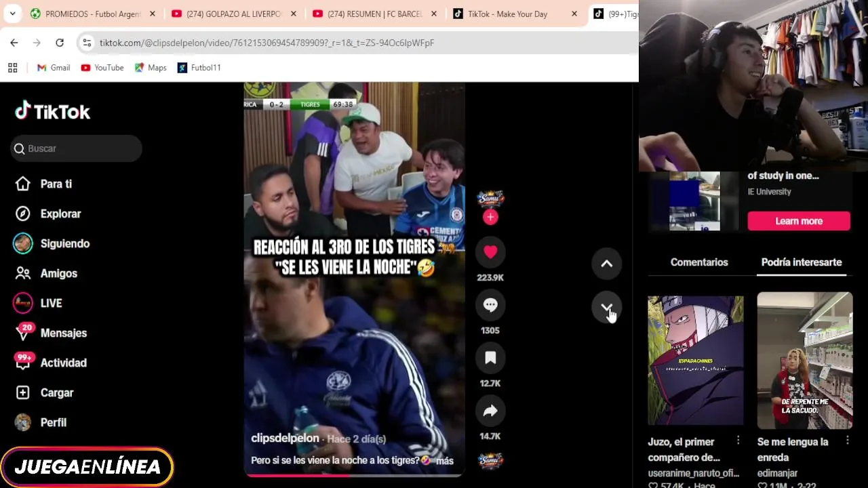Click browser forward arrow
Image resolution: width=868 pixels, height=488 pixels.
pos(37,43)
